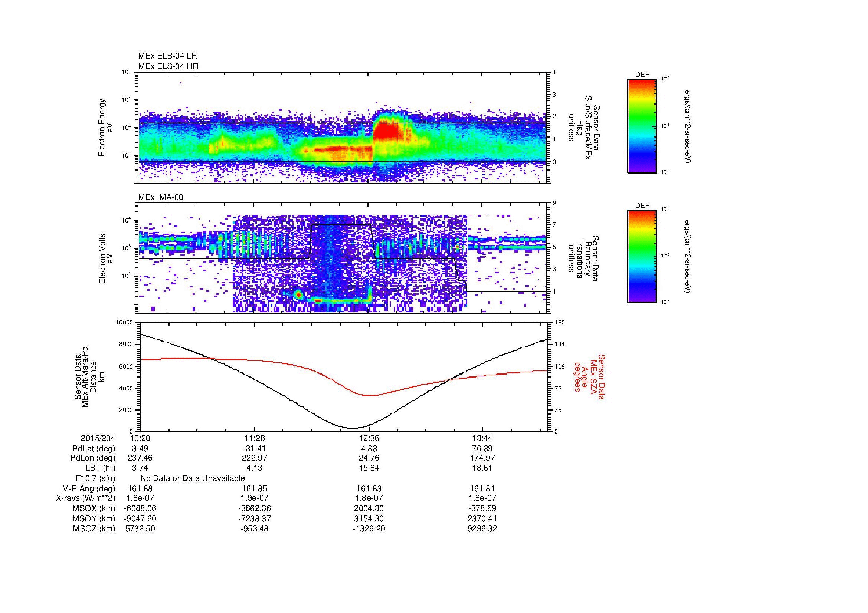Click the red hotspot in IMA spectrogram

tap(299, 294)
